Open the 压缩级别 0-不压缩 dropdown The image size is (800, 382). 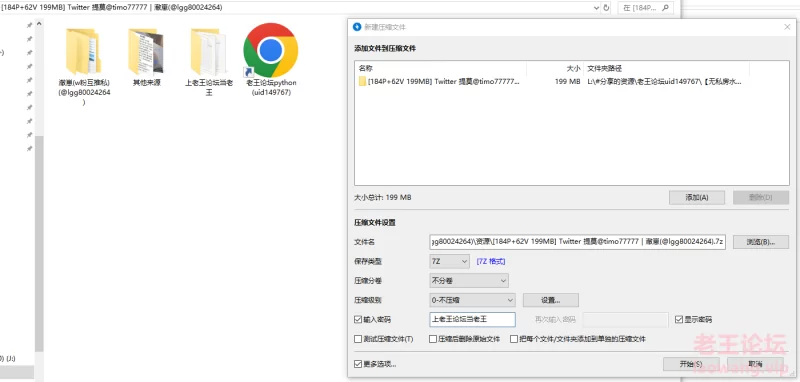click(x=472, y=300)
